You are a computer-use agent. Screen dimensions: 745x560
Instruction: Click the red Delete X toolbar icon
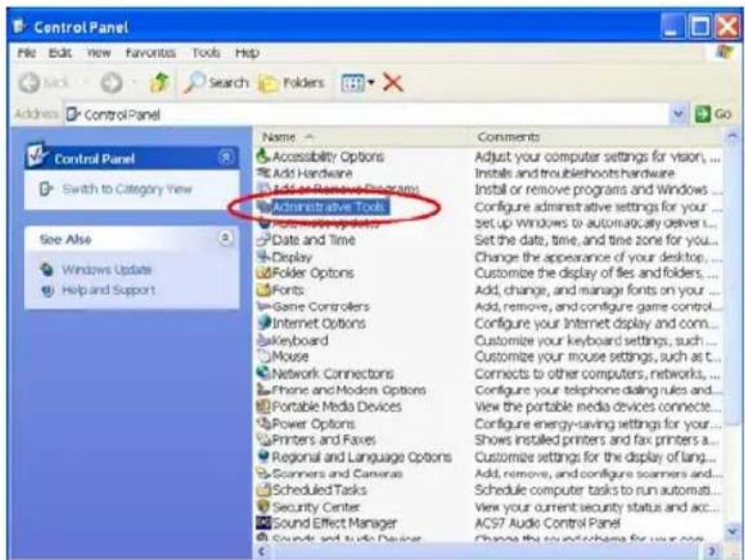click(393, 83)
